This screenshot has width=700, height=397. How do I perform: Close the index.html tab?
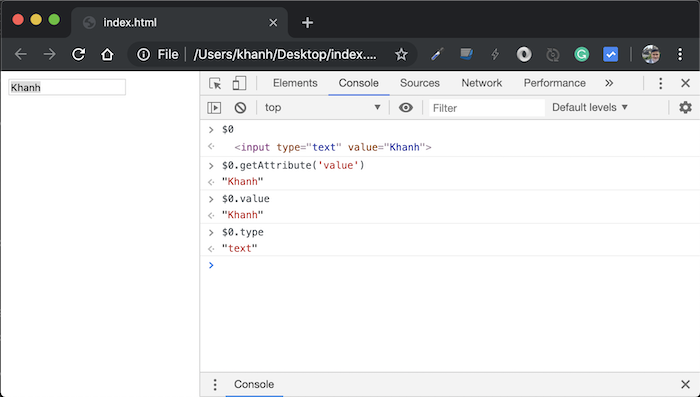click(273, 22)
